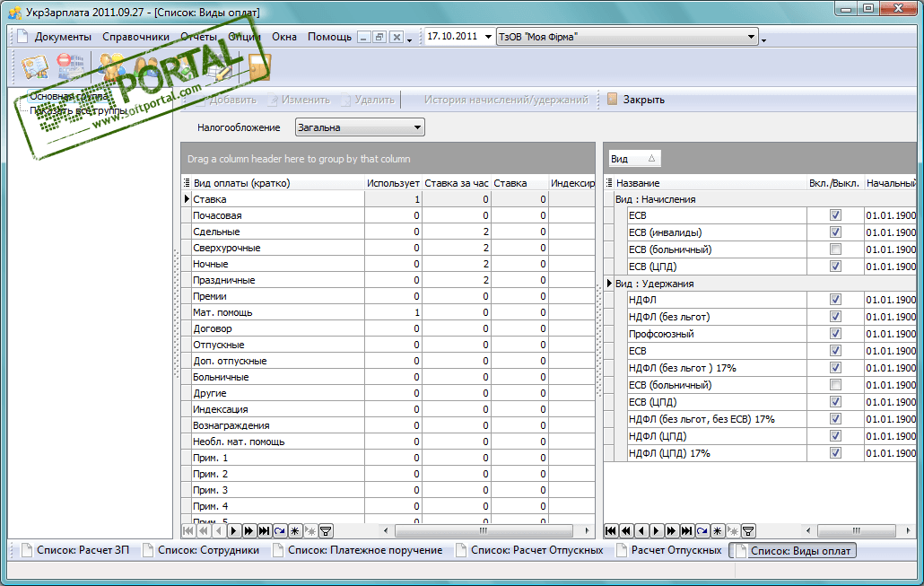
Task: Refresh the right grid via navigator
Action: pyautogui.click(x=702, y=530)
